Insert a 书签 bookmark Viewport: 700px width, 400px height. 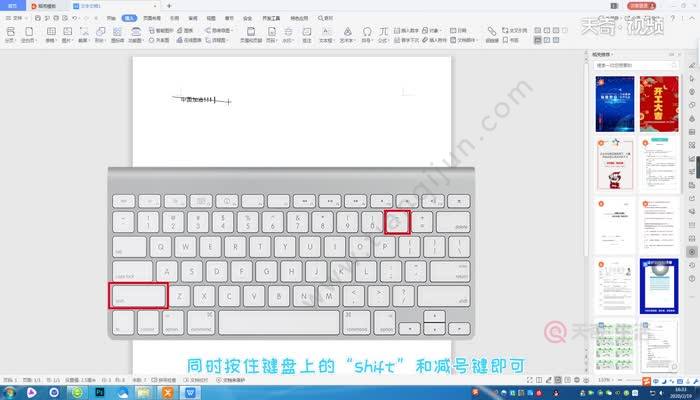(511, 40)
